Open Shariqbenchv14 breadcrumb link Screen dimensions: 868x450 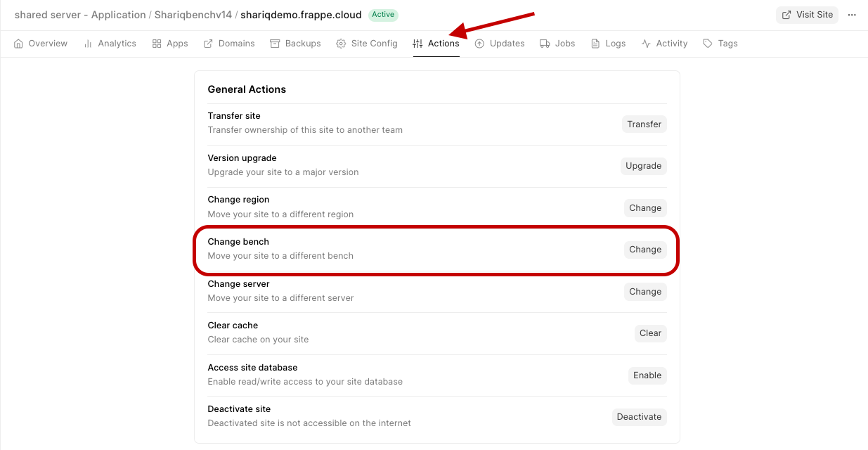[x=193, y=15]
